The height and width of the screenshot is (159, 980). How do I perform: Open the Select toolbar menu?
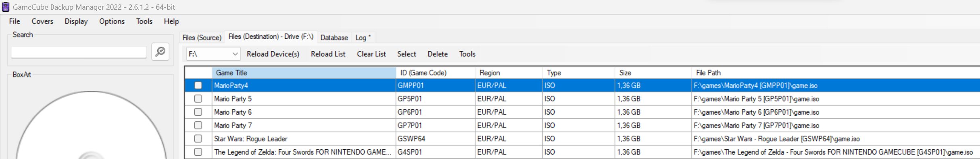point(407,54)
